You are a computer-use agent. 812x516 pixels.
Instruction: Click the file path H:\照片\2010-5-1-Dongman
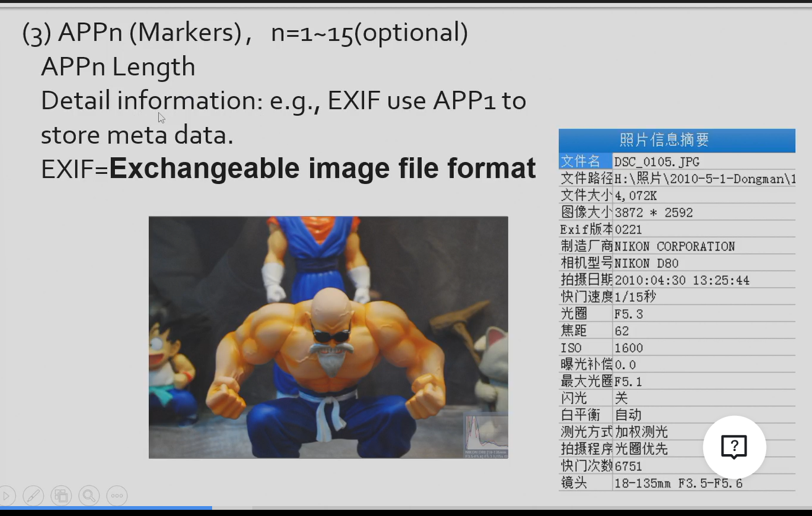click(704, 179)
